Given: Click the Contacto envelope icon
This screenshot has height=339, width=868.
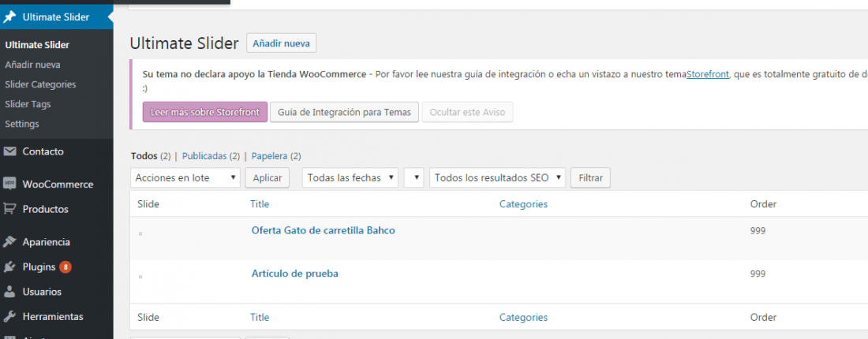Looking at the screenshot, I should tap(9, 151).
